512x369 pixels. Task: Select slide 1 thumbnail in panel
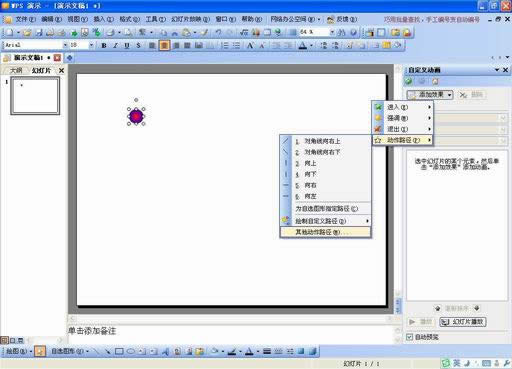click(35, 96)
